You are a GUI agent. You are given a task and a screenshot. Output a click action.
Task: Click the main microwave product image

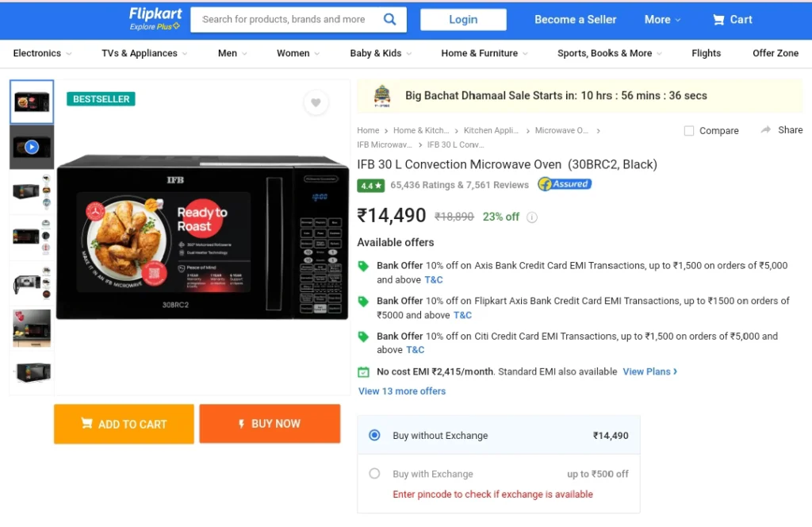pos(202,237)
